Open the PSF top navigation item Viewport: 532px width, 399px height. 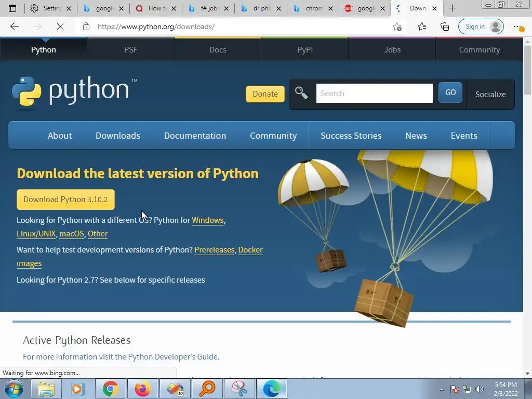[130, 49]
